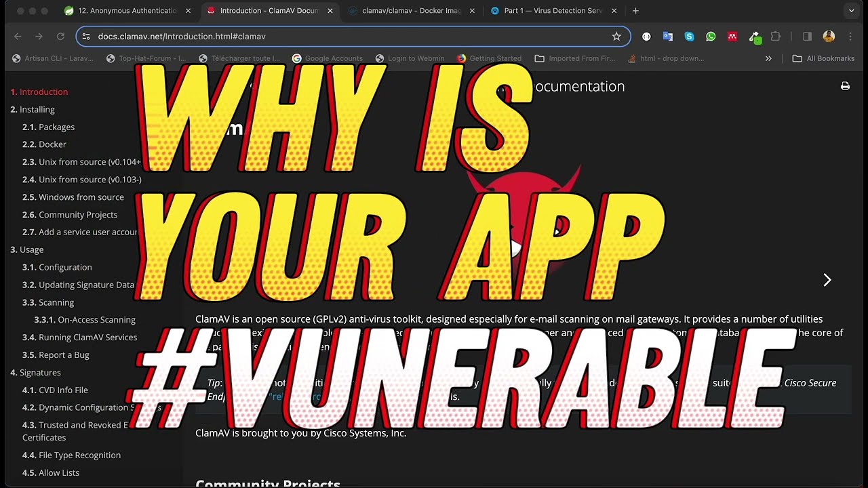
Task: View site information icon in address bar
Action: (x=86, y=37)
